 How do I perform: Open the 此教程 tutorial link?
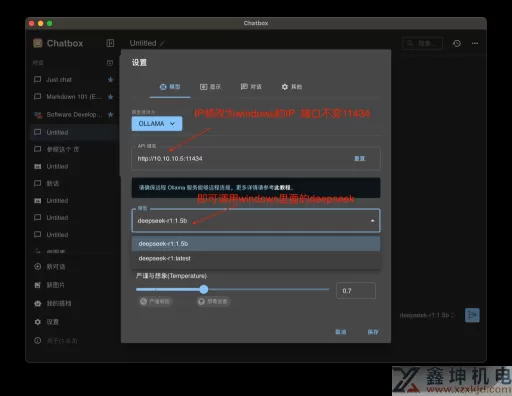282,188
